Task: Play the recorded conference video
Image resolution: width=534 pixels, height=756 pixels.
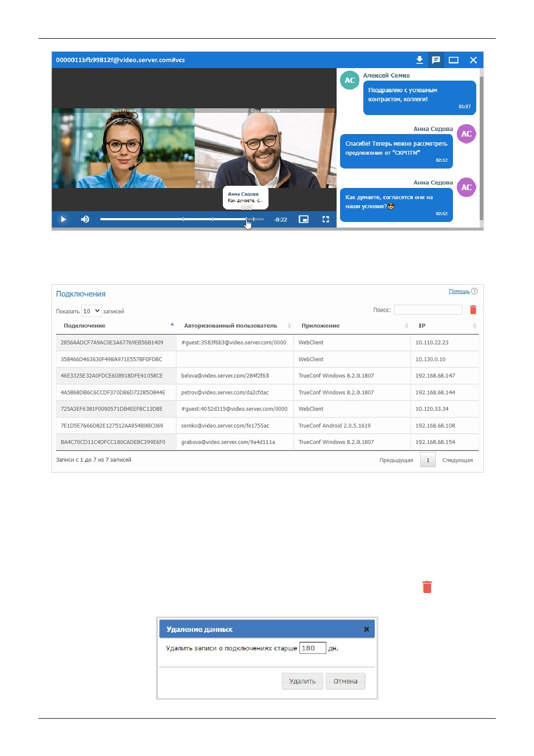Action: [x=63, y=219]
